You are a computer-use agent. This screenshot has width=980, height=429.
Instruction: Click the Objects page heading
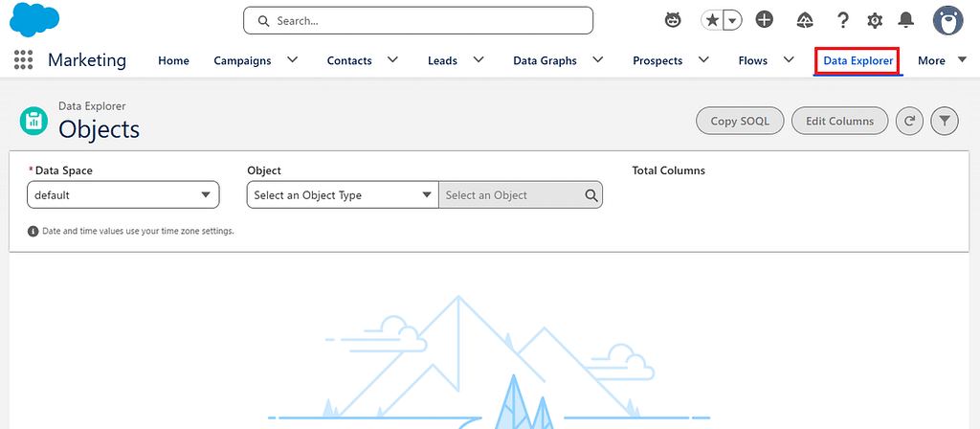(99, 129)
